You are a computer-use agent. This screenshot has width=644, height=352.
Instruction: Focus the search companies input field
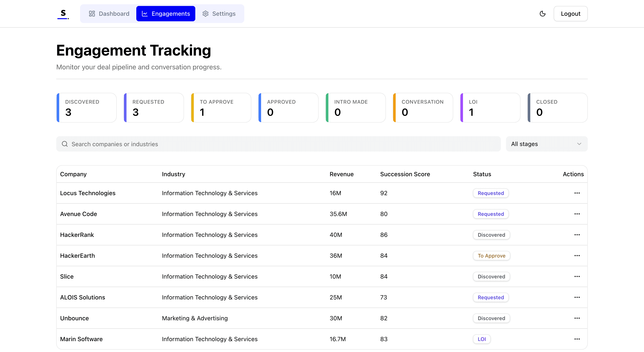pyautogui.click(x=278, y=144)
